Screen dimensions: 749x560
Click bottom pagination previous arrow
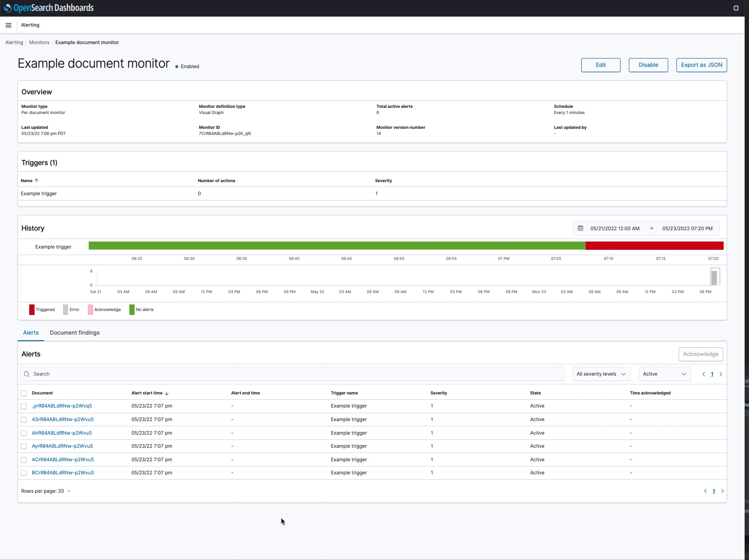[x=705, y=491]
